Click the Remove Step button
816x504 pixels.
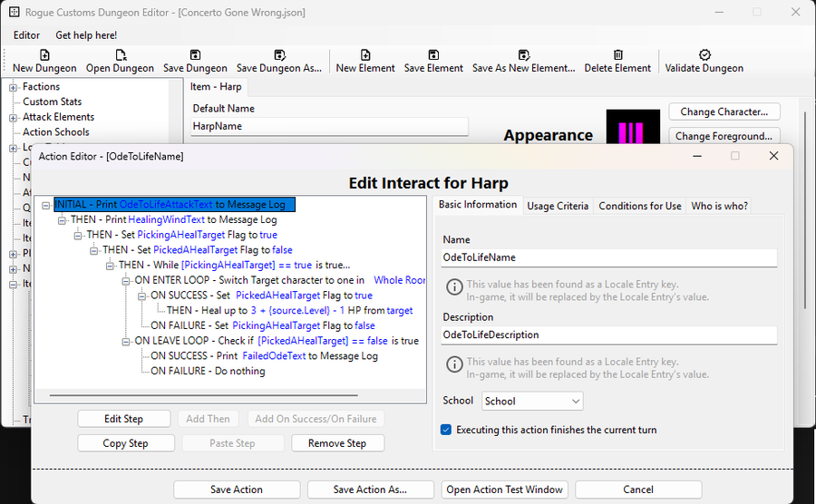pyautogui.click(x=337, y=443)
